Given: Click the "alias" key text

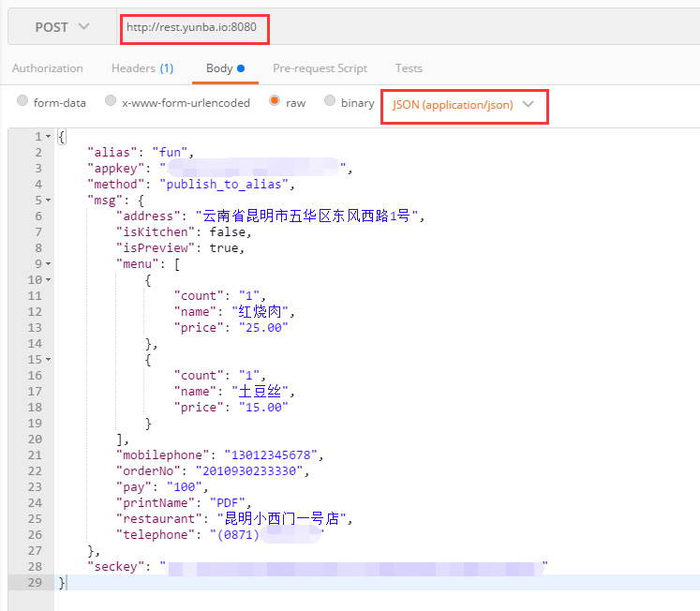Looking at the screenshot, I should (112, 153).
